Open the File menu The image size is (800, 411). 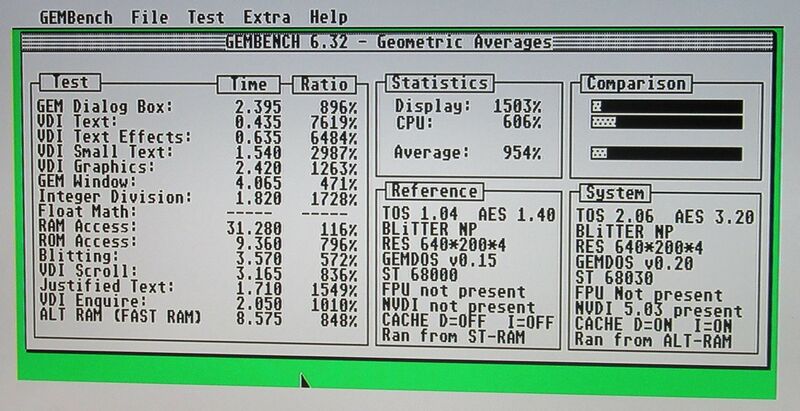click(149, 17)
